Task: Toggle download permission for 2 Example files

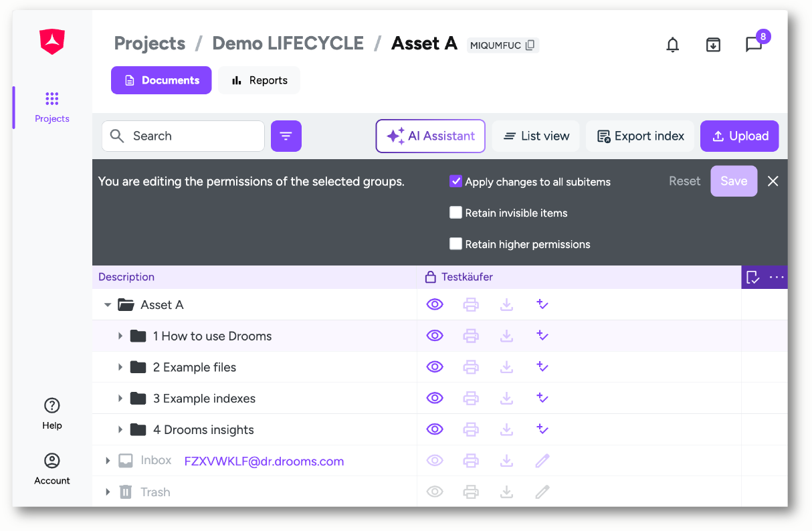Action: pos(507,367)
